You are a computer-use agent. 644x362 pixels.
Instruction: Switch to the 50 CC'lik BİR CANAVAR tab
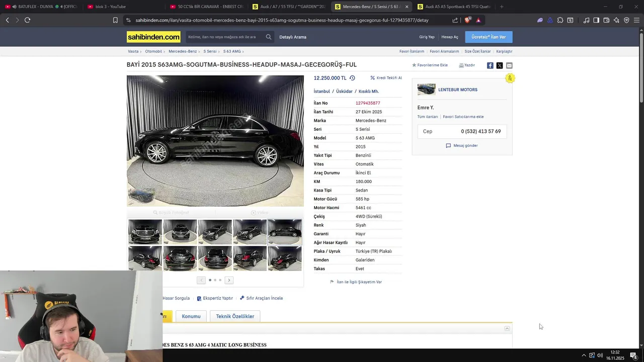[x=206, y=7]
